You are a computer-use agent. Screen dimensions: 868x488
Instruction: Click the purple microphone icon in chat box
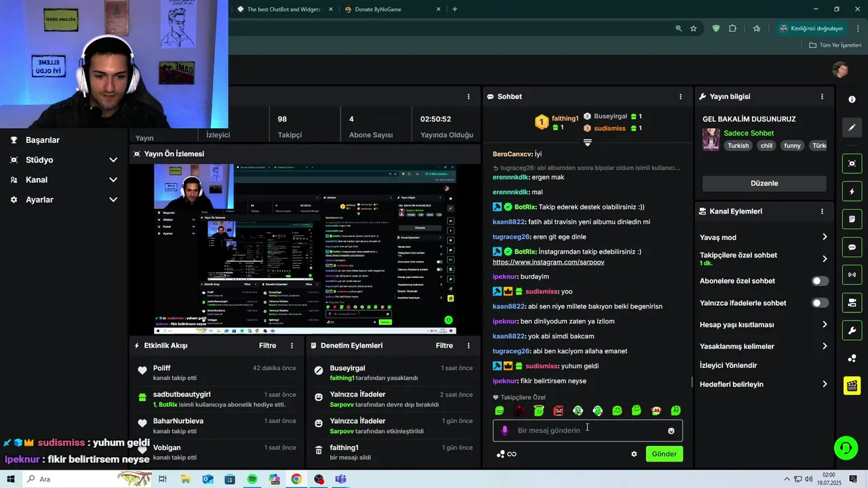(504, 430)
